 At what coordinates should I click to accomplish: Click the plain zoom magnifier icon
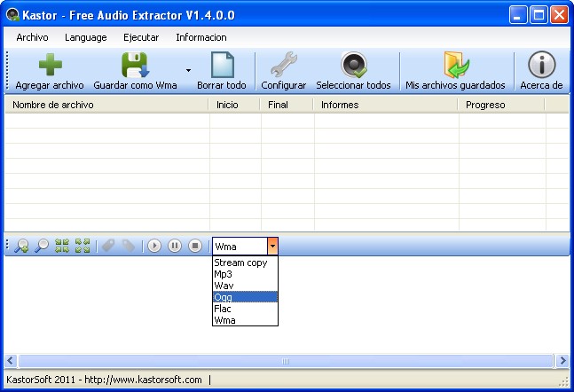pyautogui.click(x=42, y=246)
